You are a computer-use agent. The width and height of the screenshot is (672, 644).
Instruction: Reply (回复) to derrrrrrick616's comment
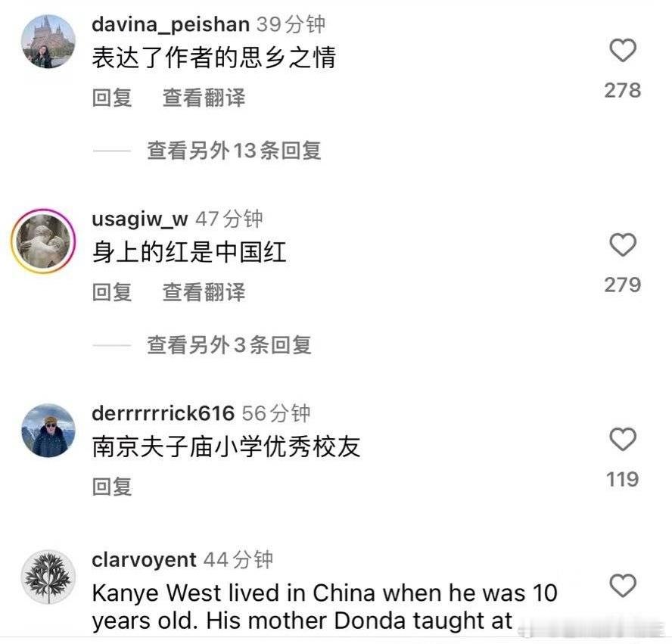coord(112,487)
